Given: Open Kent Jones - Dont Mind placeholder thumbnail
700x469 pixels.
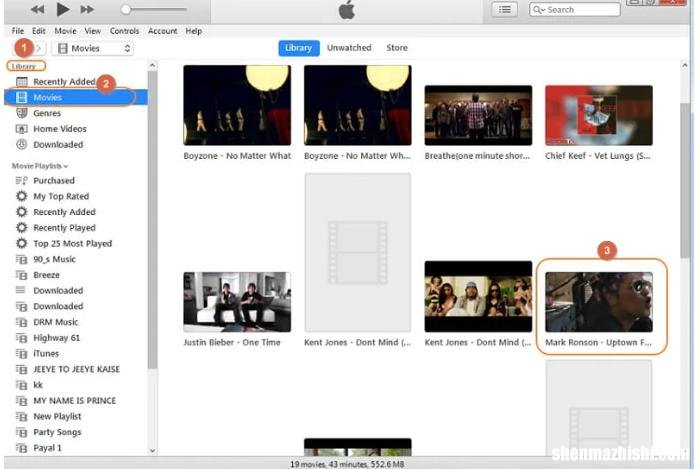Looking at the screenshot, I should pyautogui.click(x=358, y=253).
